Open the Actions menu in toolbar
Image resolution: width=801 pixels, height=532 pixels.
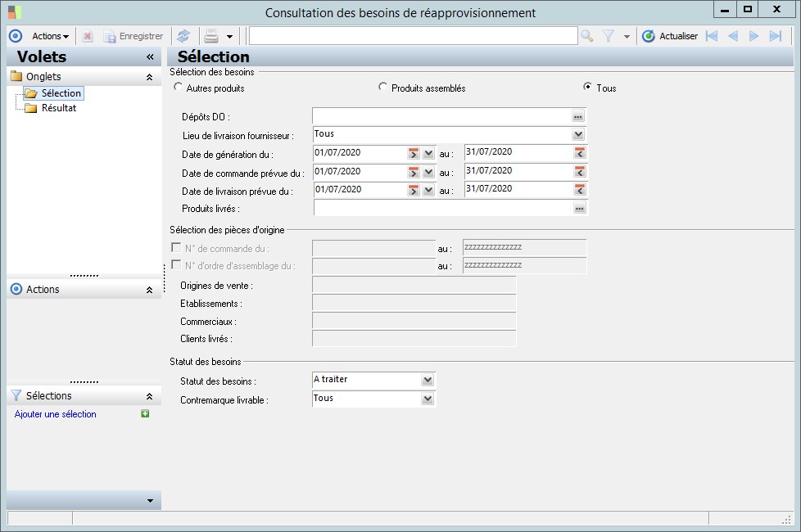click(50, 36)
